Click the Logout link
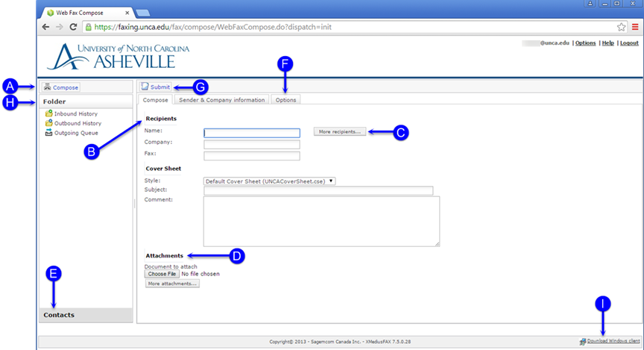Screen dimensions: 644x350 click(x=629, y=43)
